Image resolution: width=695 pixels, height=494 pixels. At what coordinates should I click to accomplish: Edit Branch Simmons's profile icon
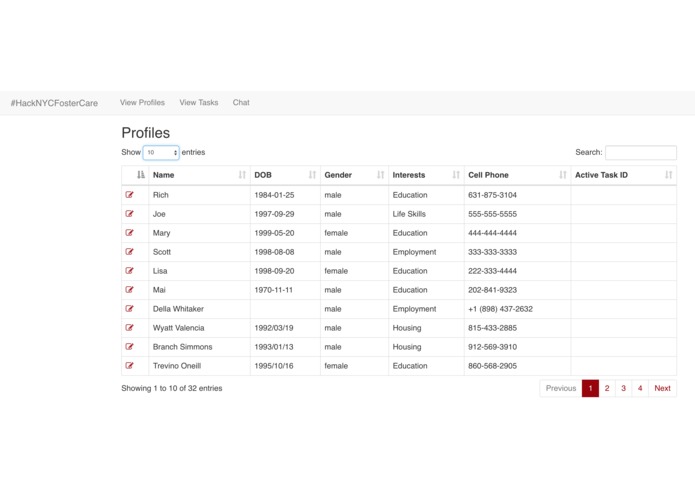tap(129, 347)
